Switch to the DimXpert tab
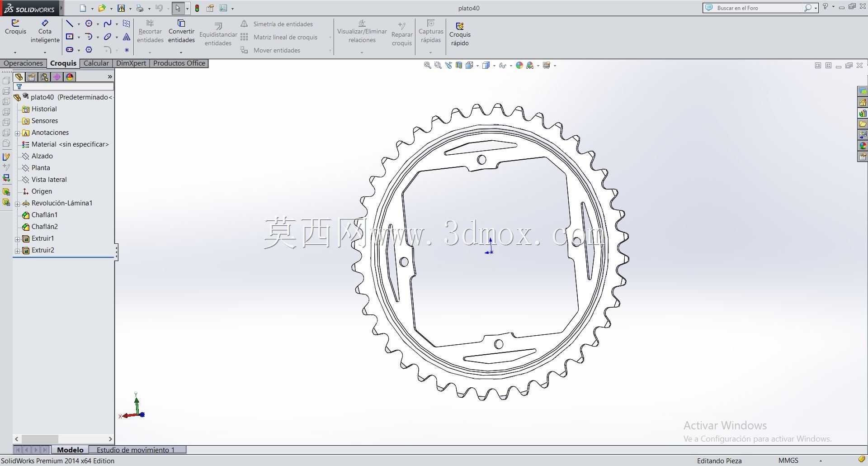This screenshot has height=466, width=868. [x=131, y=63]
